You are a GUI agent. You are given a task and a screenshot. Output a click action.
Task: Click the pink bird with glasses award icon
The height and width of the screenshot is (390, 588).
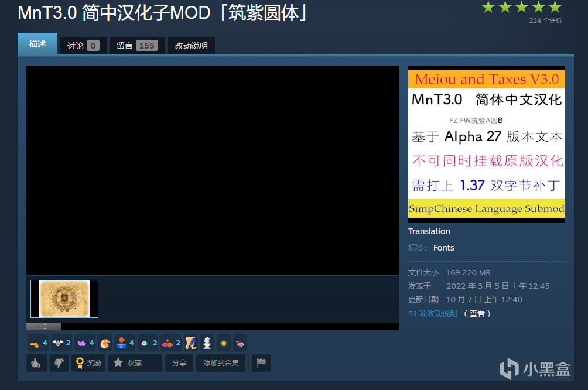click(240, 343)
